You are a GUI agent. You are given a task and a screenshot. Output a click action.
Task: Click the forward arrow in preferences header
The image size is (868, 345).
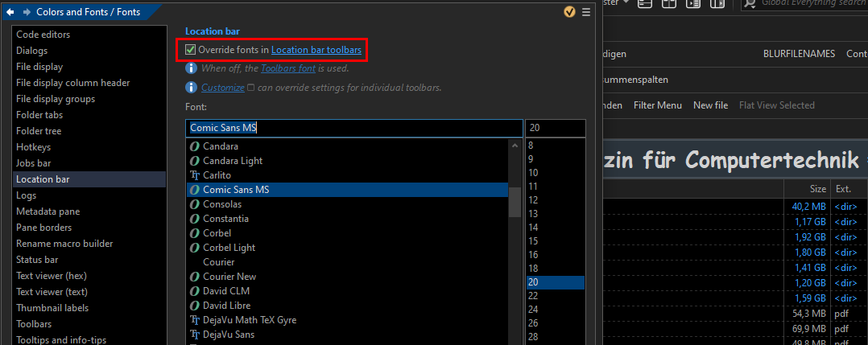click(x=27, y=11)
